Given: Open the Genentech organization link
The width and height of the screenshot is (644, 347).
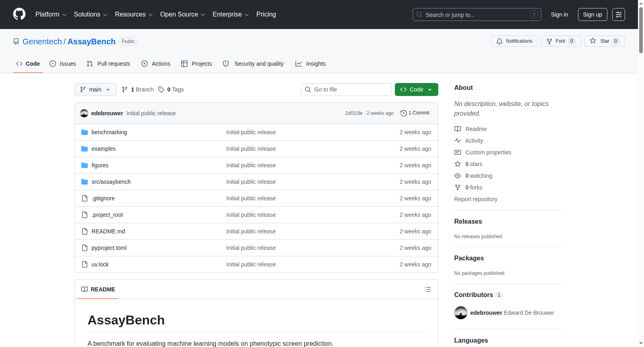Looking at the screenshot, I should tap(42, 42).
